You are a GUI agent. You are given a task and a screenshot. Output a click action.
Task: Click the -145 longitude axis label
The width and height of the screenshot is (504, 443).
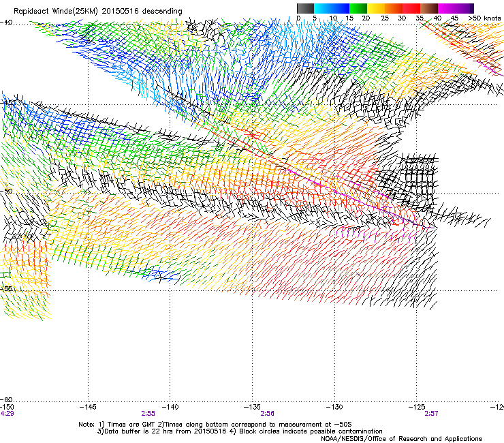tap(88, 407)
